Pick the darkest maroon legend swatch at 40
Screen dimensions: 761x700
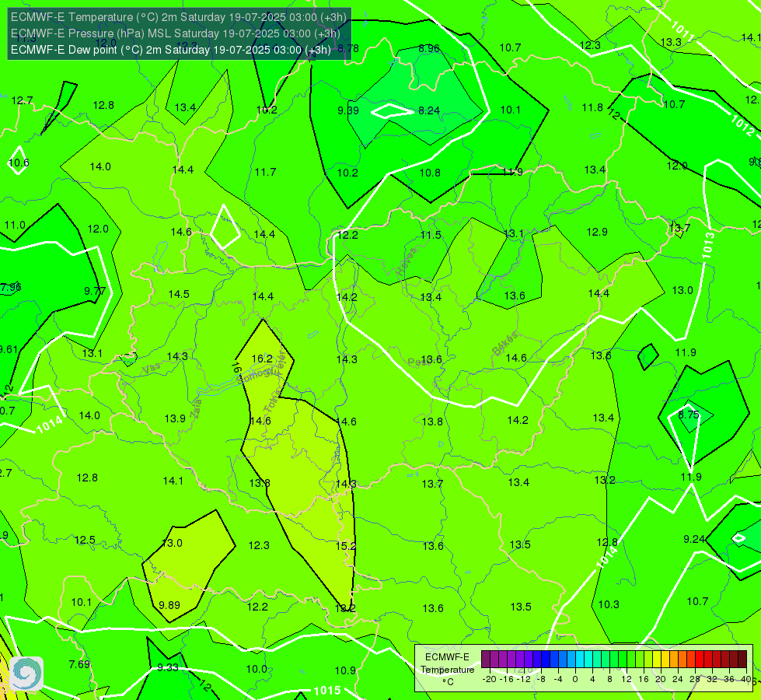tap(742, 660)
